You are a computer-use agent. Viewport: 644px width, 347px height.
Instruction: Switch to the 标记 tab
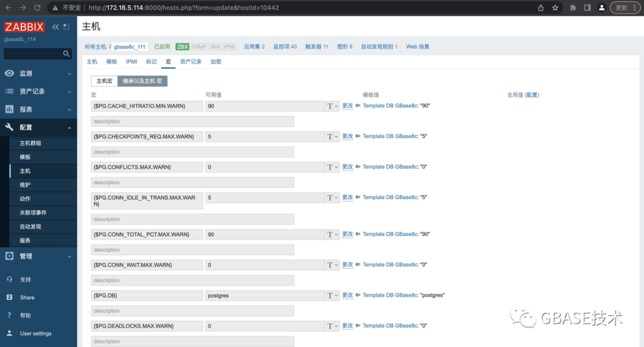(x=151, y=61)
